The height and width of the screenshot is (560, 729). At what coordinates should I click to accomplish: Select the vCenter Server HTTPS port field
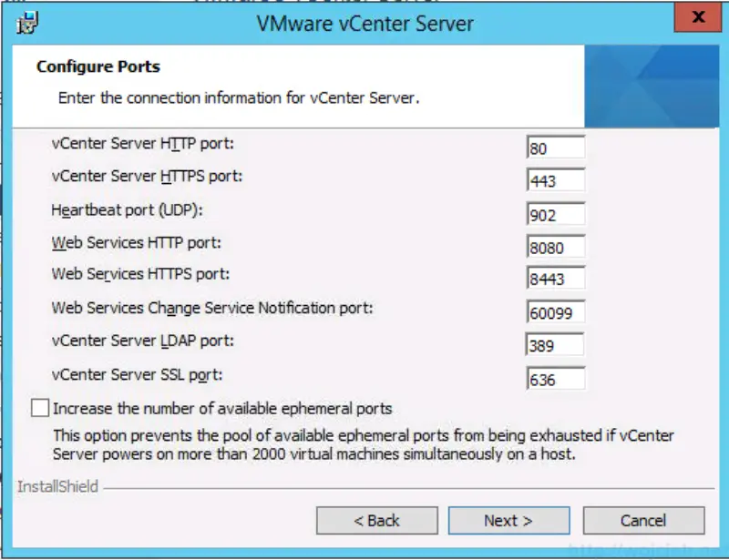[556, 179]
